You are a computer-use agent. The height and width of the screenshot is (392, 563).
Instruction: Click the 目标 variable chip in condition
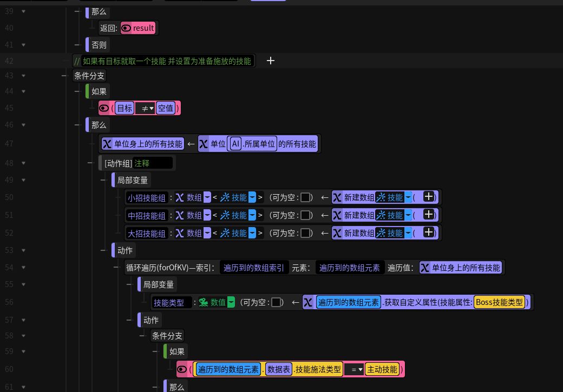(125, 108)
